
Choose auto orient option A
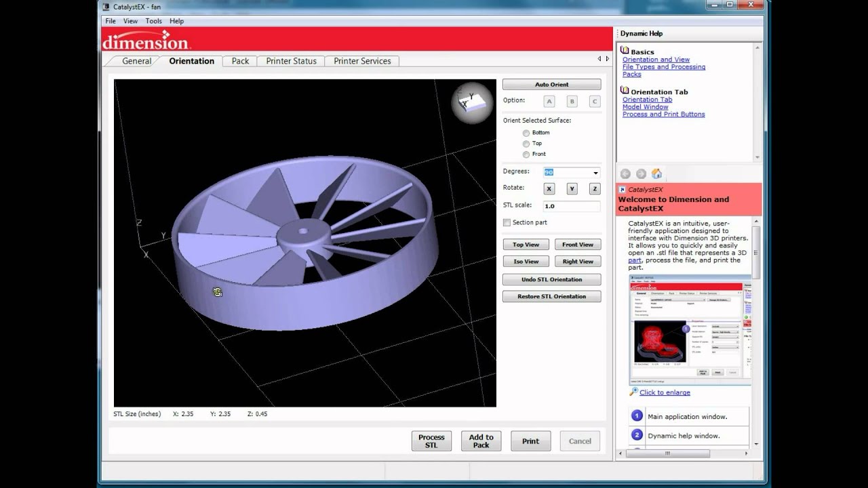coord(549,101)
